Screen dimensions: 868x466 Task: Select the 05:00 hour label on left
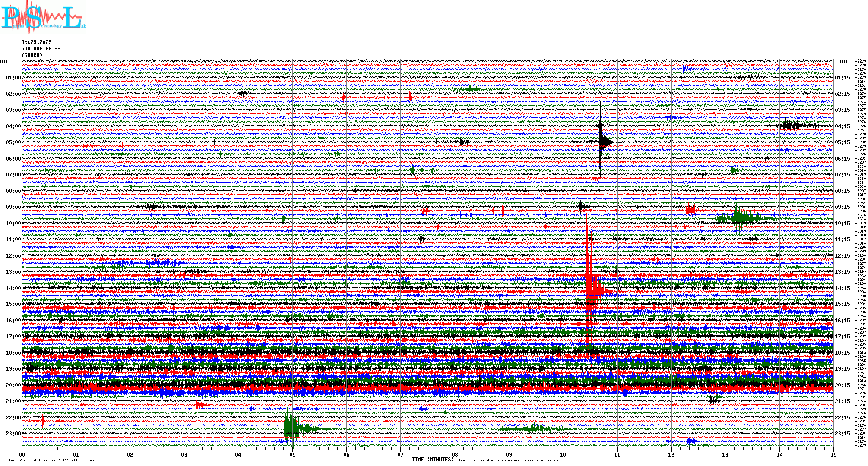pyautogui.click(x=13, y=142)
